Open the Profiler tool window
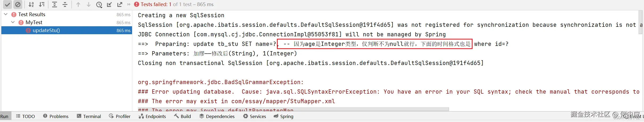The width and height of the screenshot is (644, 122). pyautogui.click(x=120, y=116)
